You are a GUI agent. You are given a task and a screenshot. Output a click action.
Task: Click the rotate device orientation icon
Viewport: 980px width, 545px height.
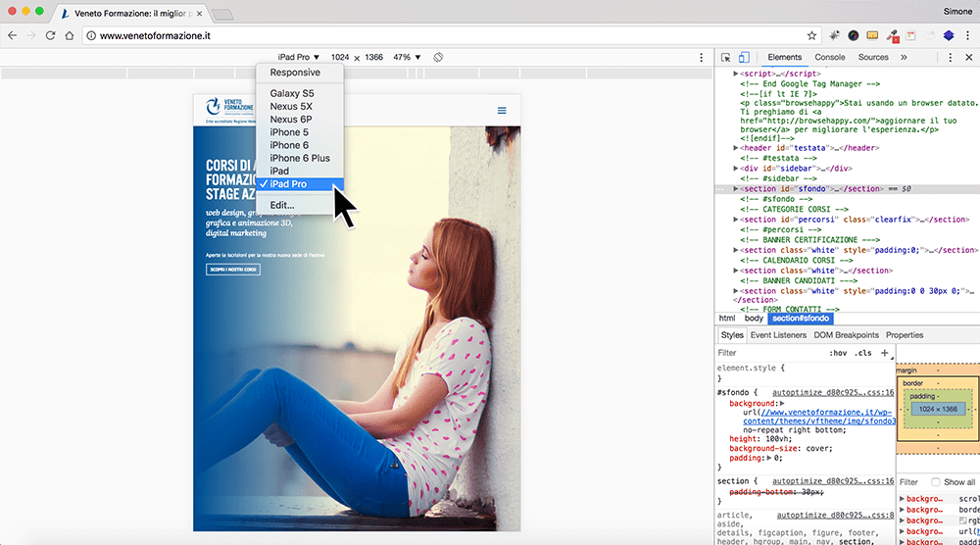pos(438,57)
